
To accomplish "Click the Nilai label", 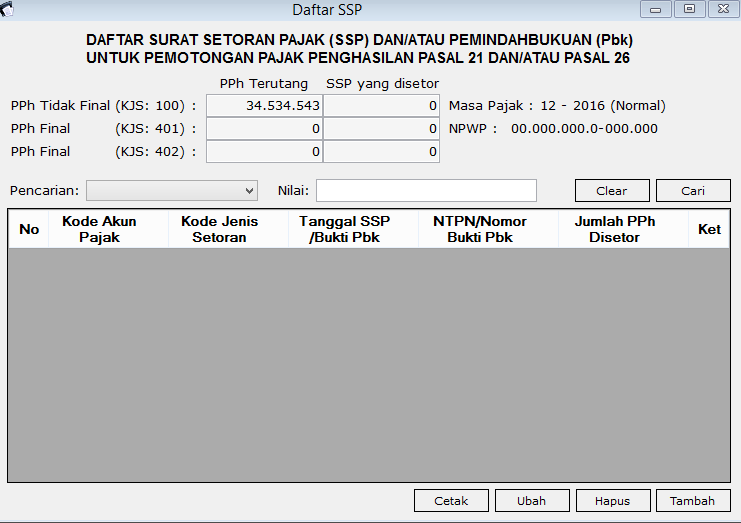I will pyautogui.click(x=293, y=190).
